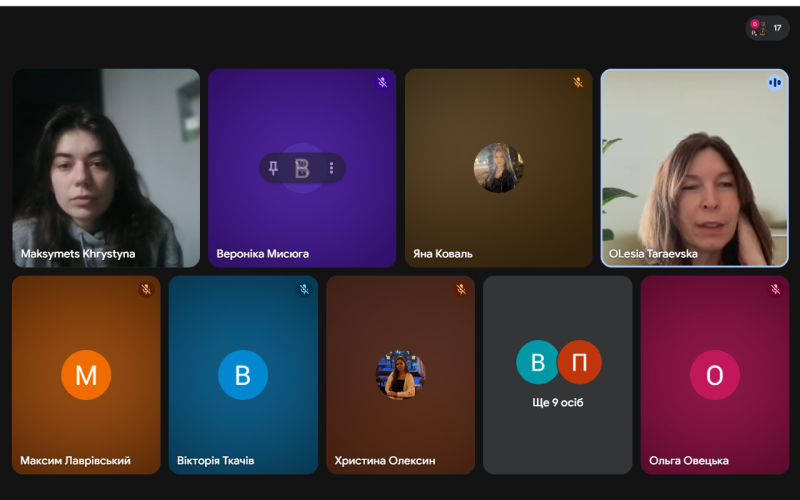Click the muted mic icon on Яна Коваль's tile
The width and height of the screenshot is (800, 500).
coord(578,83)
